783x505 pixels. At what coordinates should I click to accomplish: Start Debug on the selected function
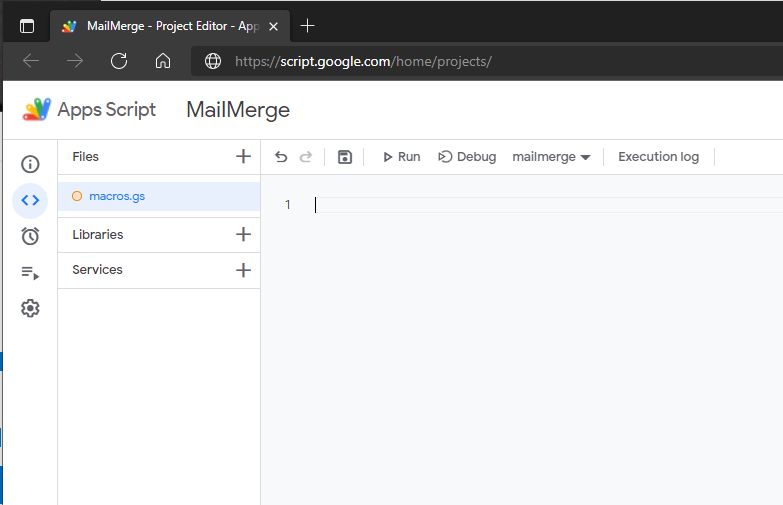pyautogui.click(x=467, y=157)
